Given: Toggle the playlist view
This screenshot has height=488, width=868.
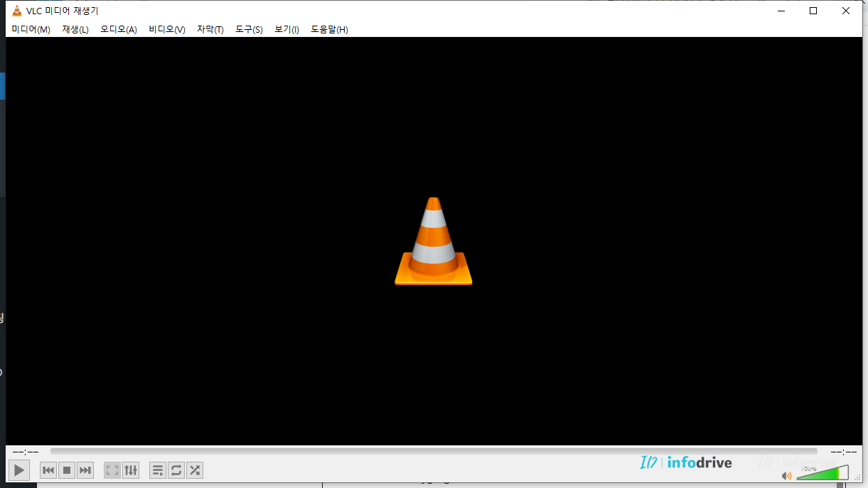Looking at the screenshot, I should point(158,470).
